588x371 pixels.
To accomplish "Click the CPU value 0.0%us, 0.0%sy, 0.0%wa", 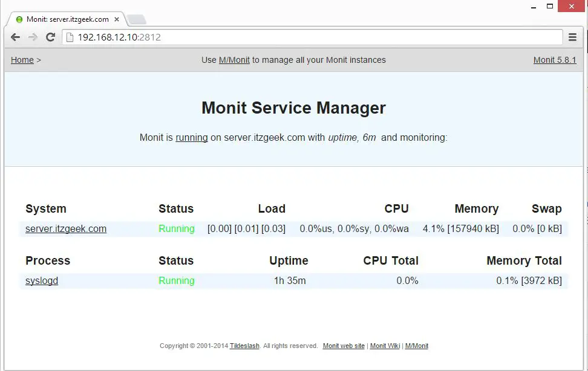I will 354,228.
